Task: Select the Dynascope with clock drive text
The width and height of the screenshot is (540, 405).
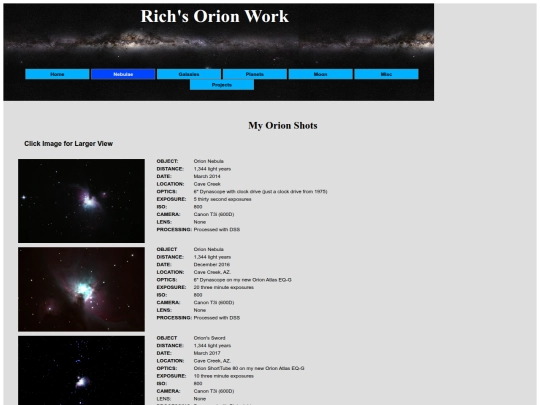Action: [260, 191]
